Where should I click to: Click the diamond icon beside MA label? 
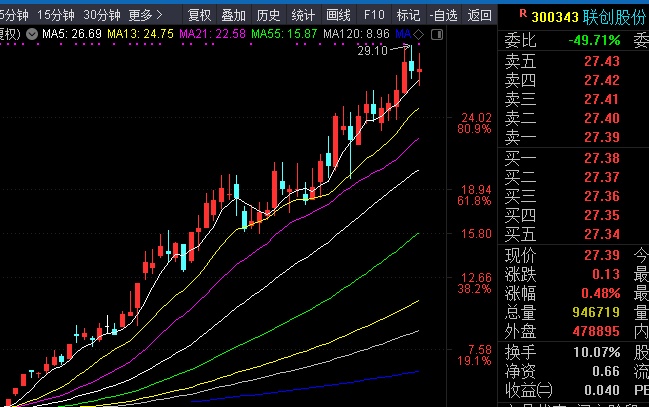point(418,34)
